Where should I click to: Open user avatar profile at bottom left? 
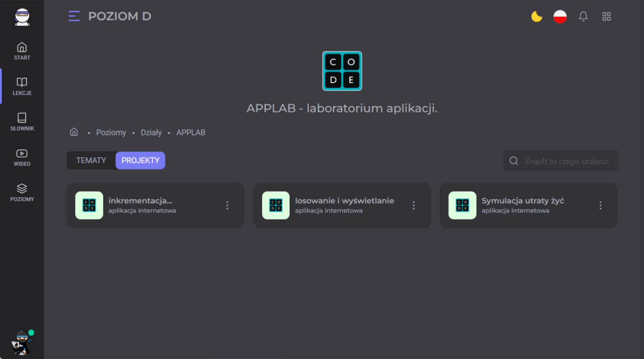(x=22, y=342)
